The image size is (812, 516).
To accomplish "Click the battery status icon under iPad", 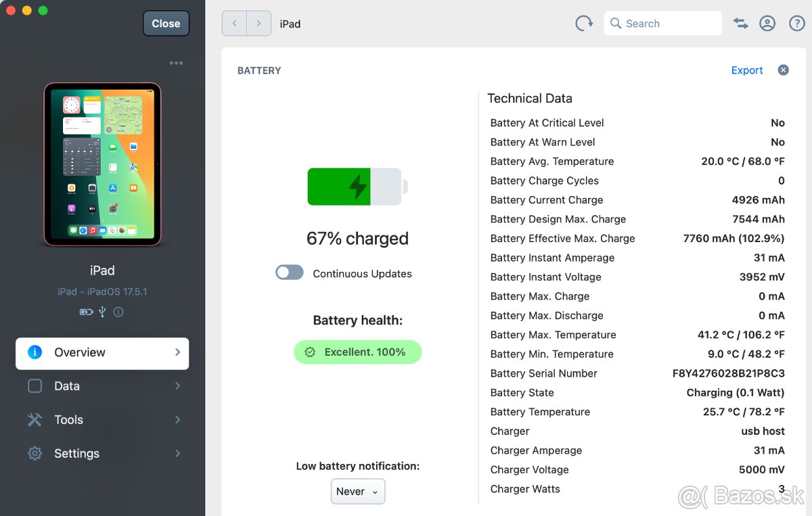I will 86,312.
